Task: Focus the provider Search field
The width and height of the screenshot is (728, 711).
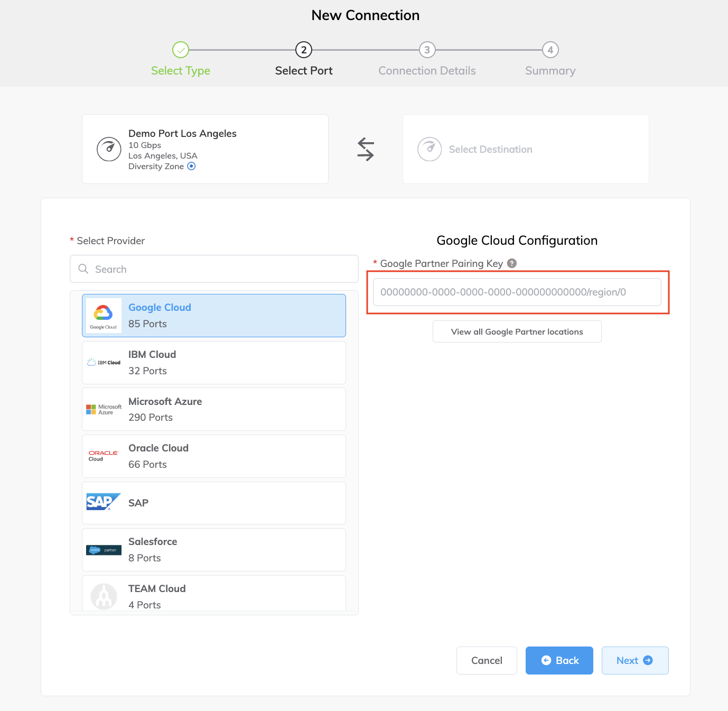Action: click(214, 269)
